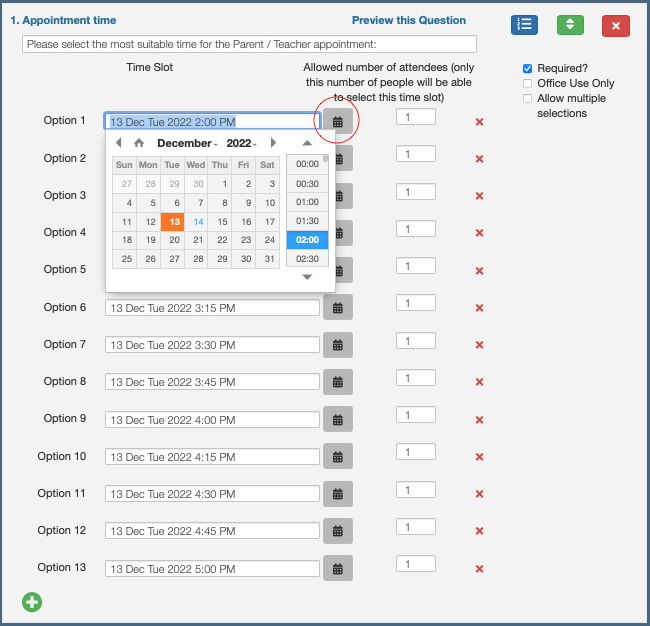Remove Option 5 using red X

pos(479,270)
